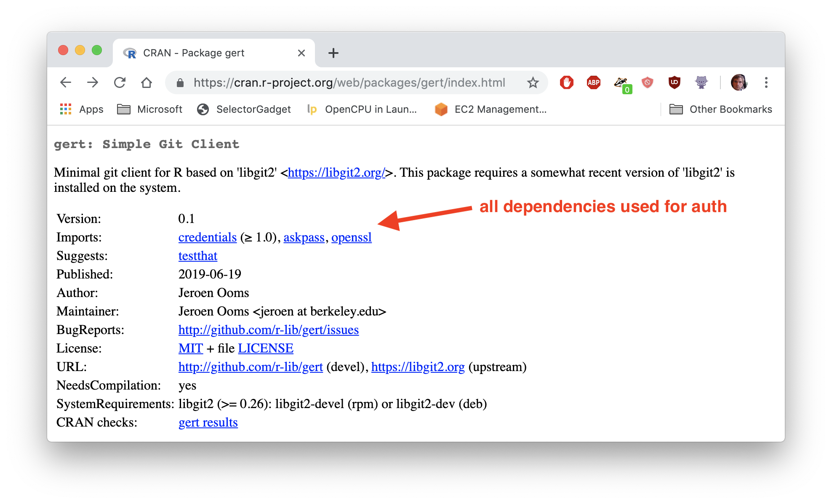Open the github.com/r-lib/gert devel link
The image size is (832, 504).
tap(251, 367)
